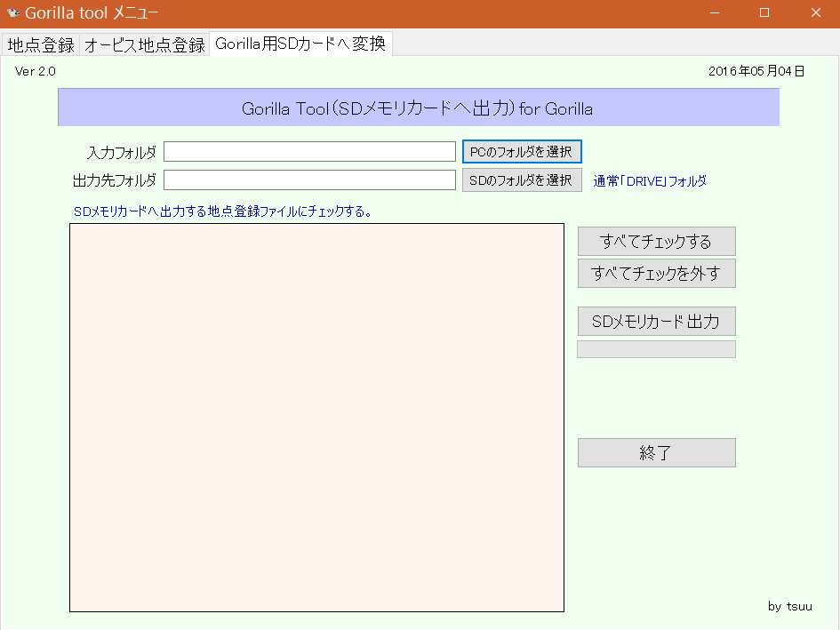Start export with SDメモリカード出力 button
Screen dimensions: 840x630
[x=656, y=322]
